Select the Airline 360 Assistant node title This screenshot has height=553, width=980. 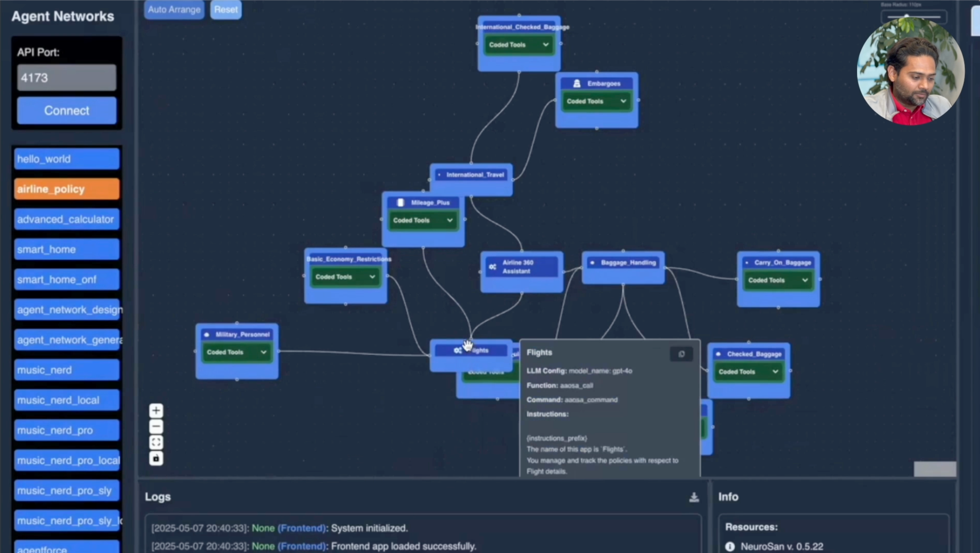pos(517,267)
